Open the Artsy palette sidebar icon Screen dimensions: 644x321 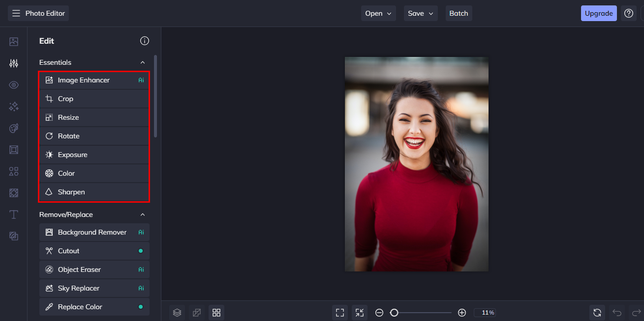(x=14, y=128)
